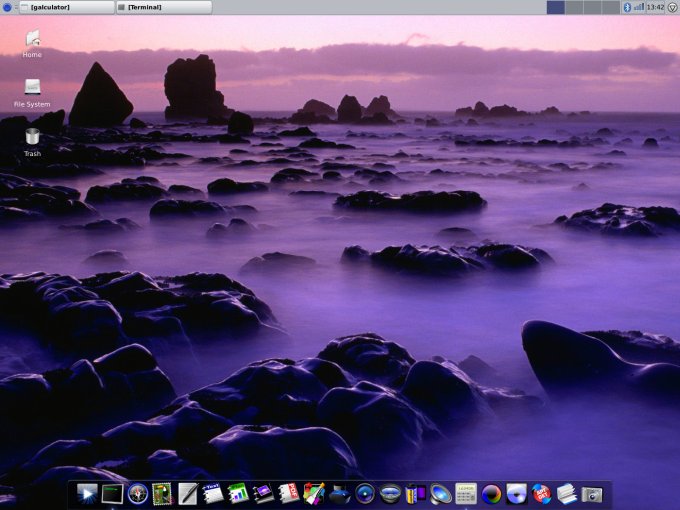The image size is (680, 510).
Task: Launch the camera screenshot dock icon
Action: click(592, 493)
